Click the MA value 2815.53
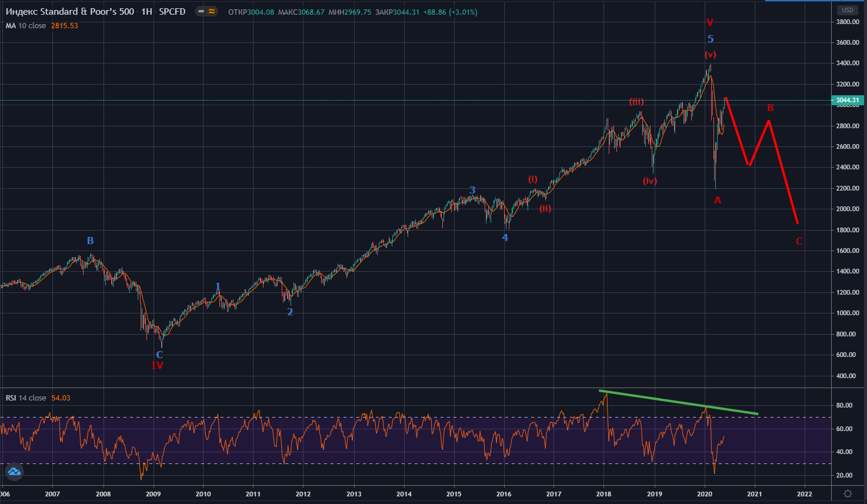The height and width of the screenshot is (504, 867). point(64,26)
